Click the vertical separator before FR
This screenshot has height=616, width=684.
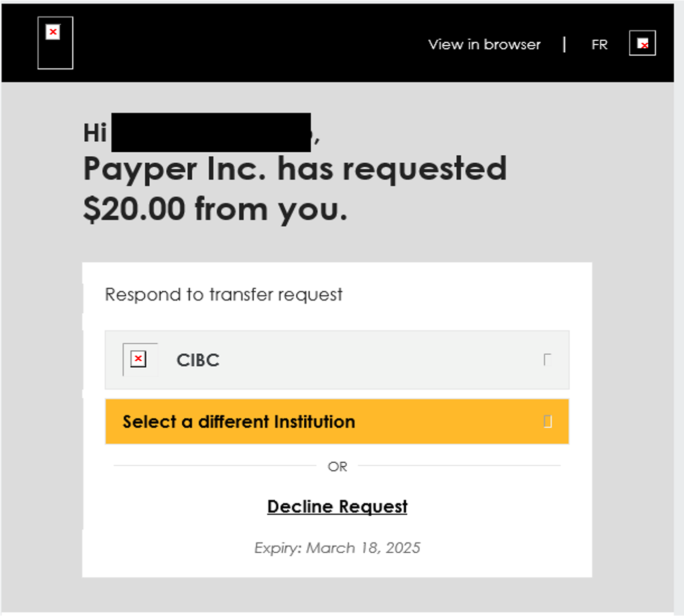tap(564, 44)
